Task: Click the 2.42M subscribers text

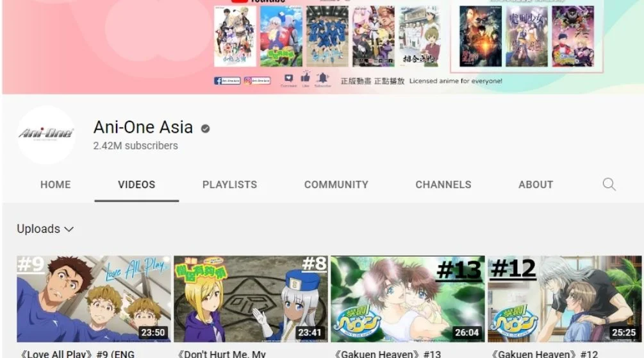Action: 136,146
